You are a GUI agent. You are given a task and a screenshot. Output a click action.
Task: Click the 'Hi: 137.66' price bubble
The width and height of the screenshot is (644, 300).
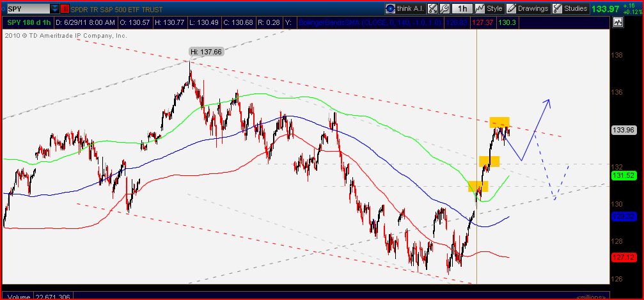207,52
